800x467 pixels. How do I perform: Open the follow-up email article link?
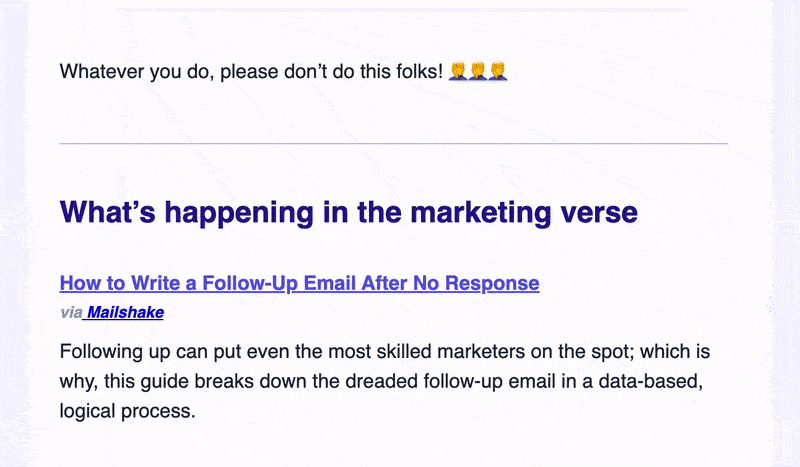coord(299,283)
